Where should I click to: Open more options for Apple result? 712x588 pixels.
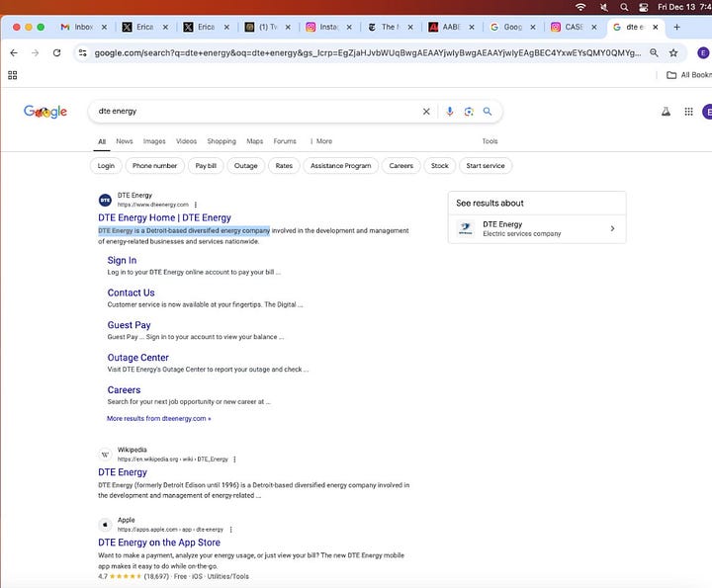[x=231, y=530]
